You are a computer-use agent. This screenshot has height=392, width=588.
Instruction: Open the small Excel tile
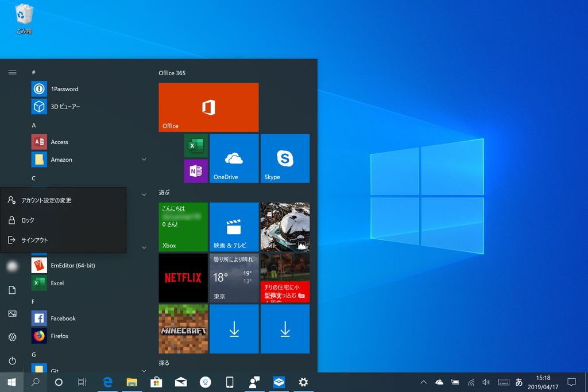click(x=196, y=145)
